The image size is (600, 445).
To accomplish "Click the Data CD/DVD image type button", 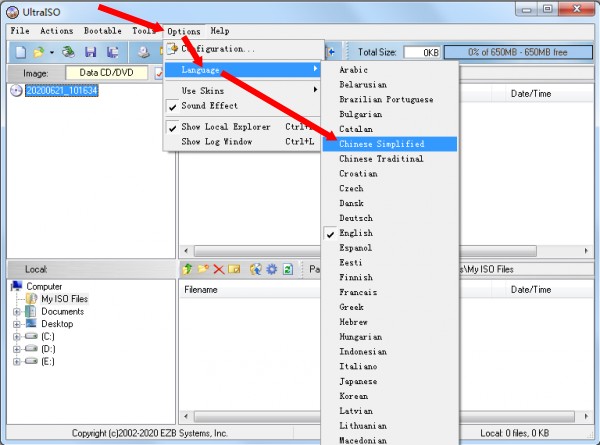I will [107, 73].
